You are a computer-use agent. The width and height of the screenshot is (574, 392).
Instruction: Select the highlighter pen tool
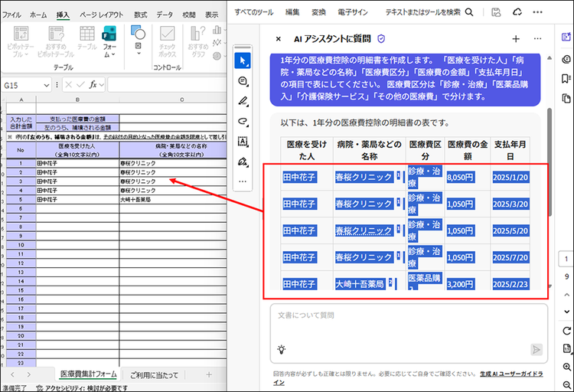(243, 101)
